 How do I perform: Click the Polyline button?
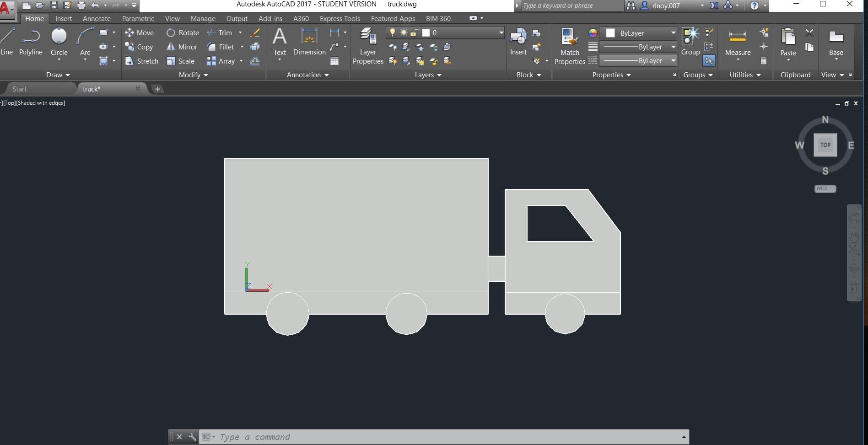click(x=31, y=43)
